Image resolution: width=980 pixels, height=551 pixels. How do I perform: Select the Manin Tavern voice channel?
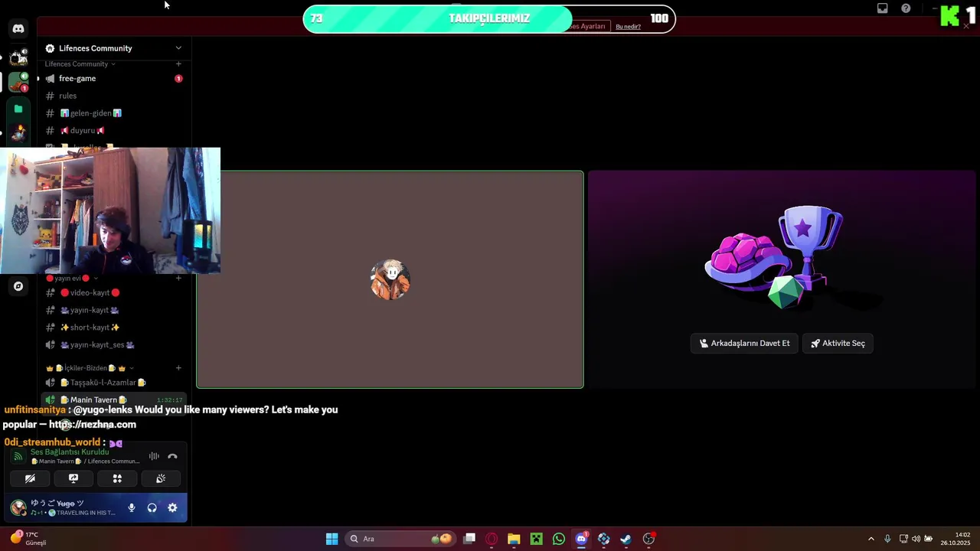click(x=113, y=400)
